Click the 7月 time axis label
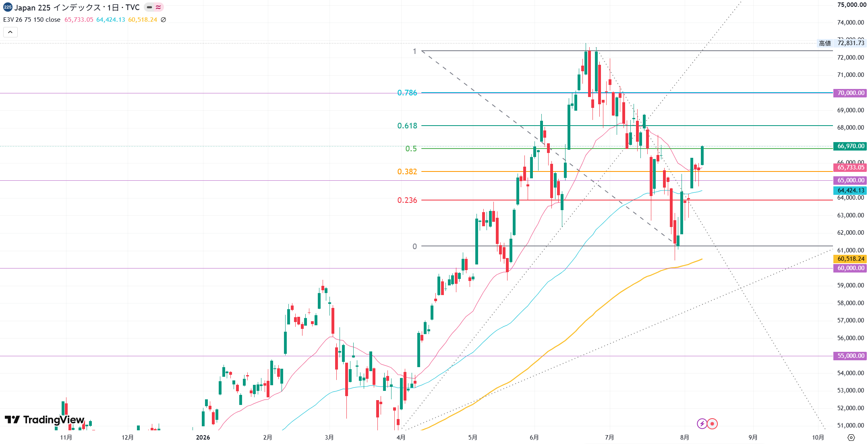868x444 pixels. coord(609,438)
